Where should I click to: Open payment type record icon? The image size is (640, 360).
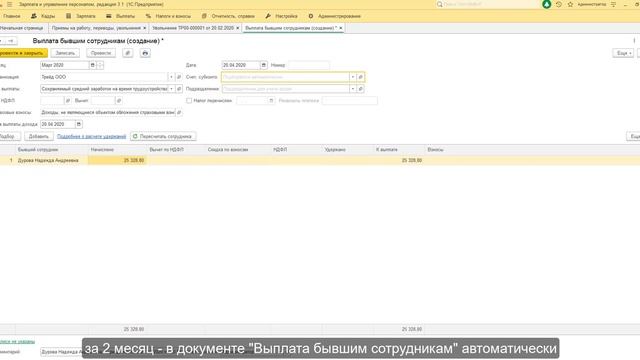coord(179,89)
